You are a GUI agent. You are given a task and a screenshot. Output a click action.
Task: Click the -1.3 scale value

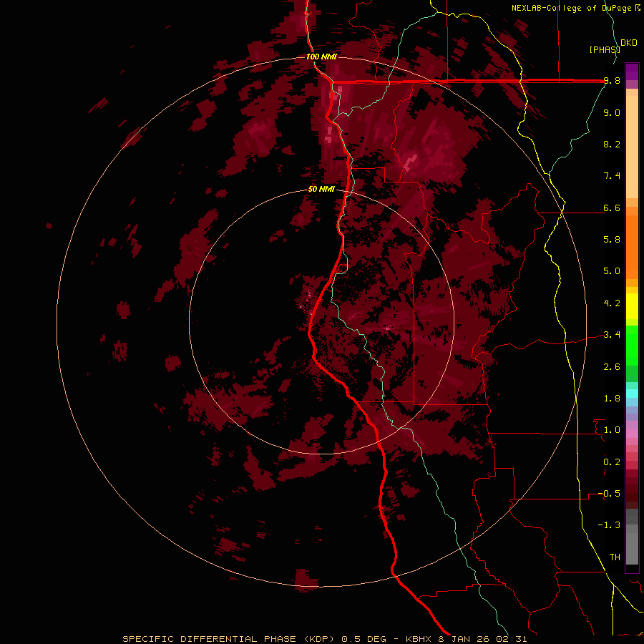click(x=610, y=525)
